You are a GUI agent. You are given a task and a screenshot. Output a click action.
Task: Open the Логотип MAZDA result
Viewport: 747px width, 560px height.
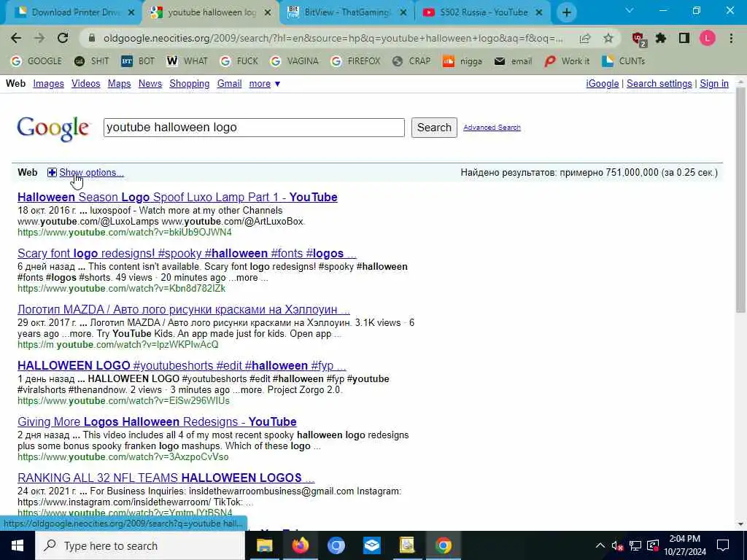[x=183, y=309]
